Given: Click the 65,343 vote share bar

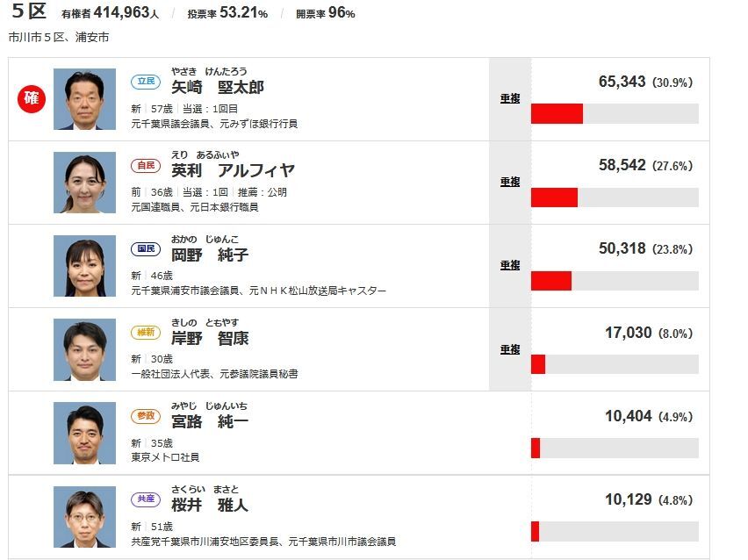Looking at the screenshot, I should [x=615, y=113].
